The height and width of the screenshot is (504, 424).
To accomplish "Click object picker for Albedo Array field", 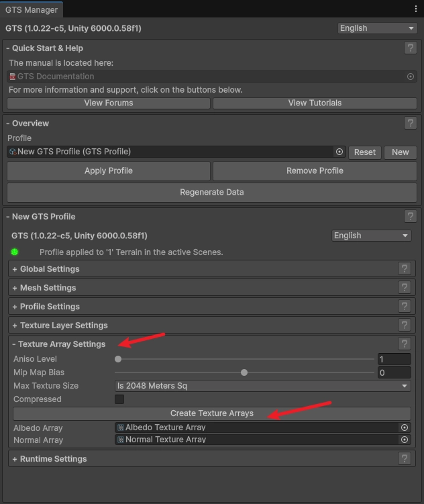I will [405, 427].
